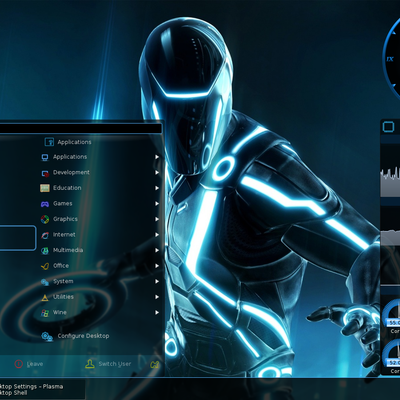Click the Office category icon
Image resolution: width=400 pixels, height=400 pixels.
click(x=45, y=266)
